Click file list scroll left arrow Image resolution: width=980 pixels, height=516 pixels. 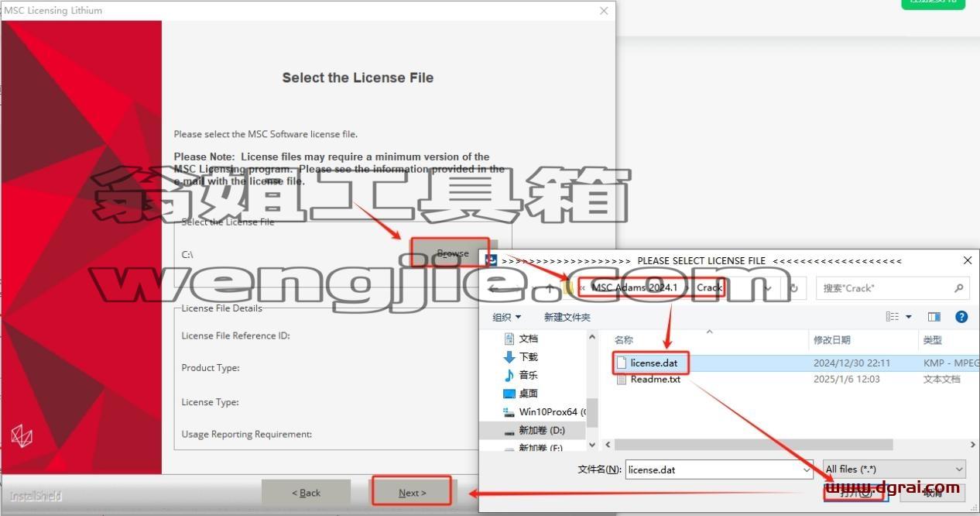608,445
